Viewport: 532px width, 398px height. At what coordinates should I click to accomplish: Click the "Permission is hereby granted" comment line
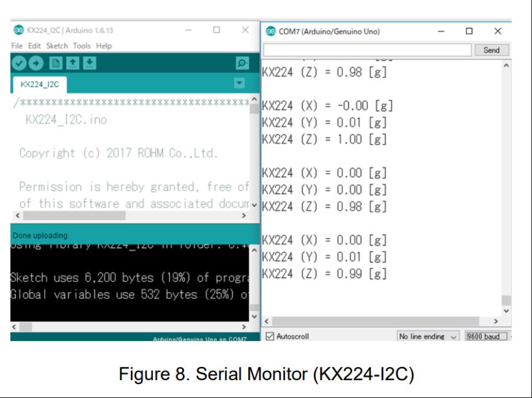point(134,187)
